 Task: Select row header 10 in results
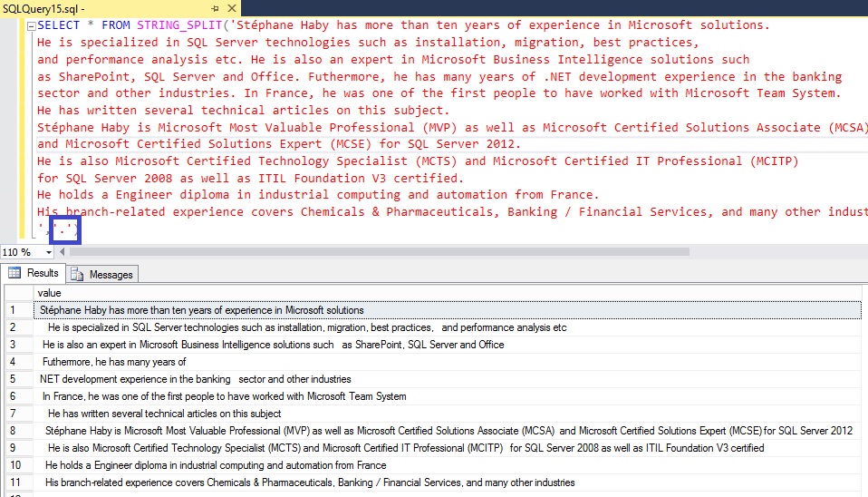click(x=19, y=465)
